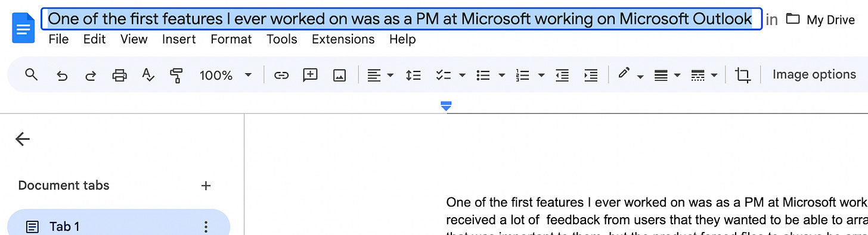Click the Undo arrow icon

[x=61, y=76]
